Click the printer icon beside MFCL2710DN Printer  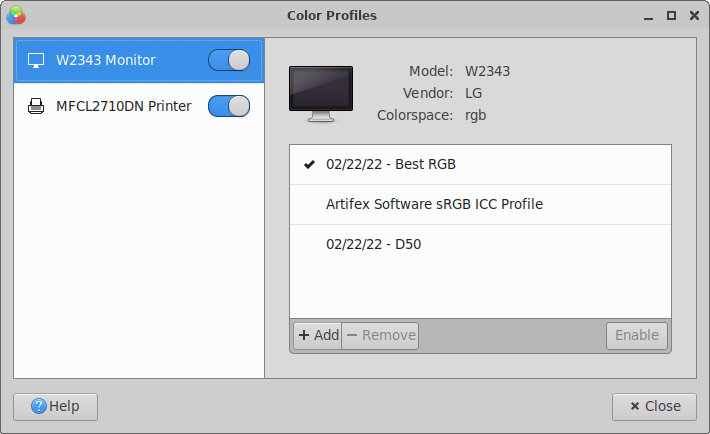tap(36, 106)
